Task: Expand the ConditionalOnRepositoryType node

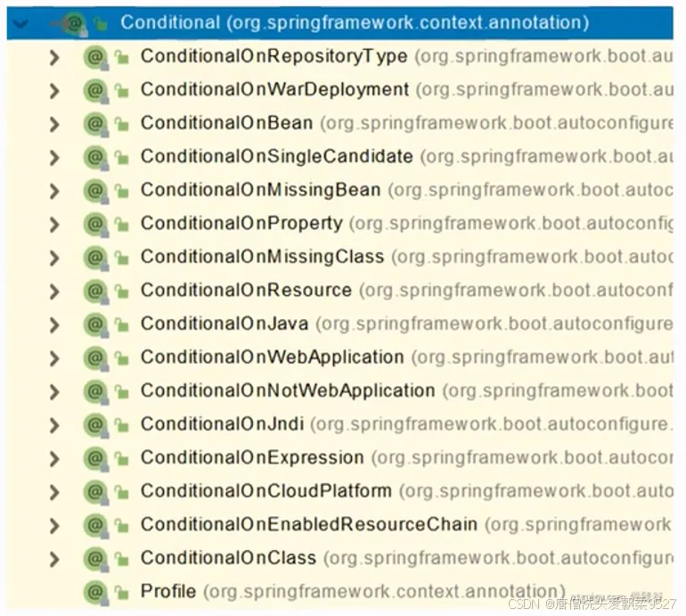Action: pyautogui.click(x=55, y=57)
